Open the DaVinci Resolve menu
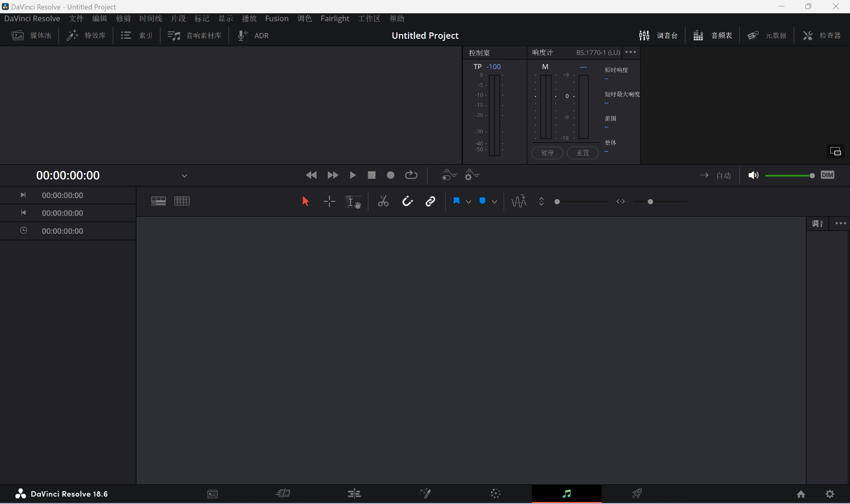The image size is (850, 504). [x=32, y=19]
